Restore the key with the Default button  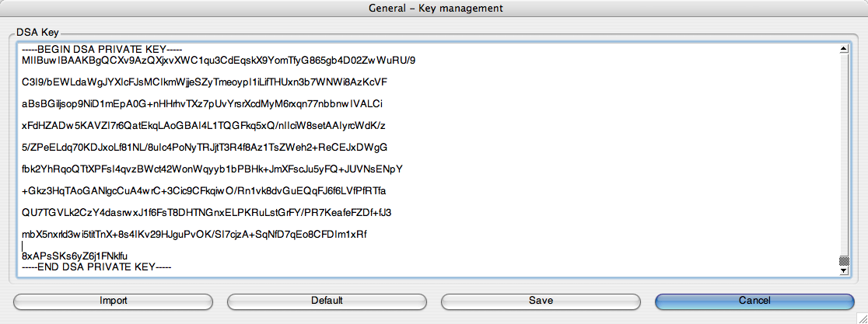(327, 301)
